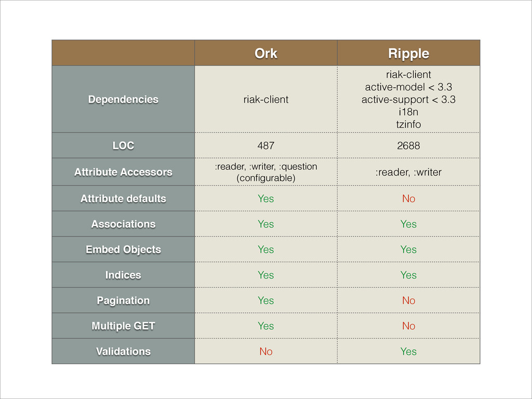Click Ripple's LOC value 2688
532x399 pixels.
click(x=408, y=145)
